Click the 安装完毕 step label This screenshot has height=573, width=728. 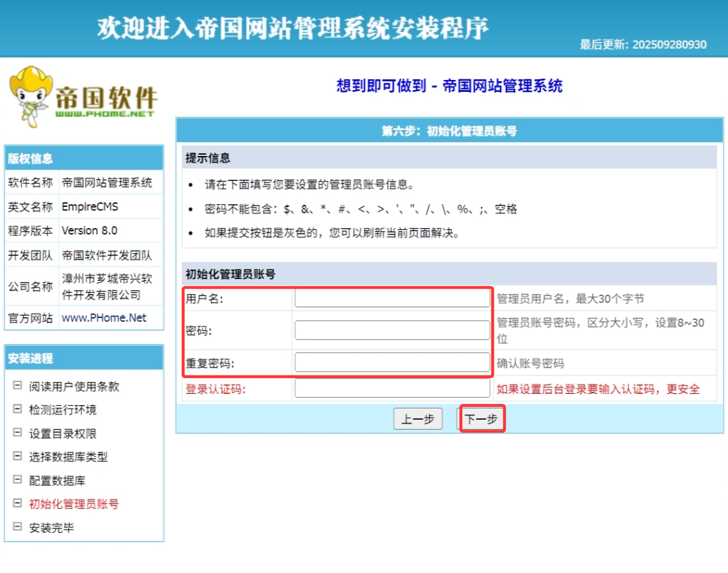52,528
